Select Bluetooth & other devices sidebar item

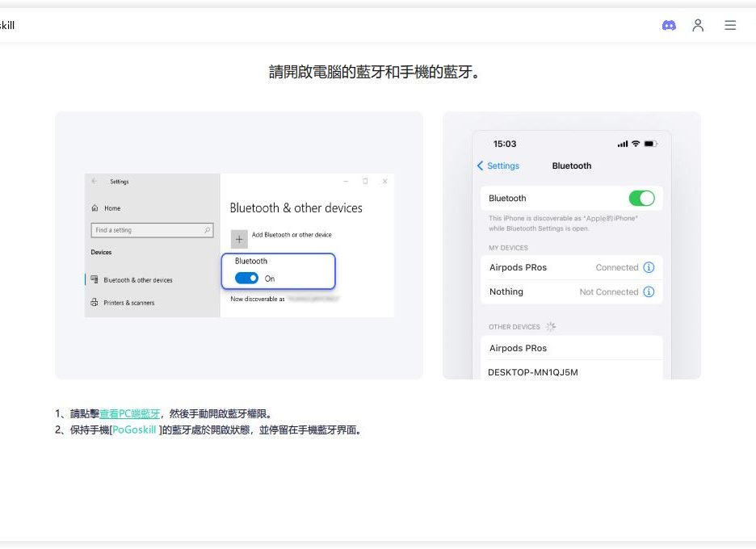(137, 280)
